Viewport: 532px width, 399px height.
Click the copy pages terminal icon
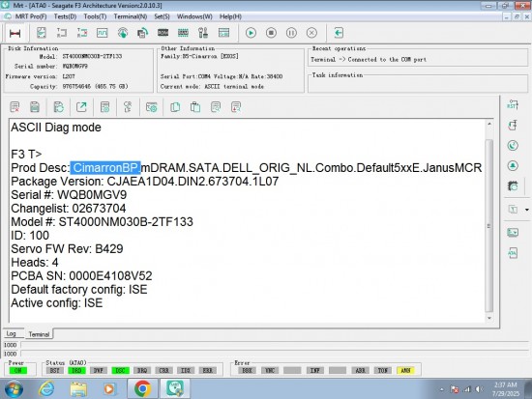tap(175, 107)
